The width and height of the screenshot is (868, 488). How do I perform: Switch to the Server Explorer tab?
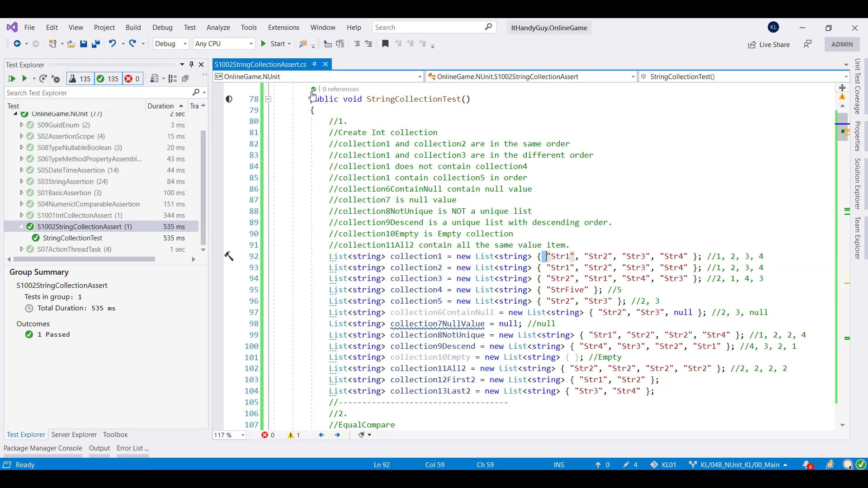[x=74, y=434]
